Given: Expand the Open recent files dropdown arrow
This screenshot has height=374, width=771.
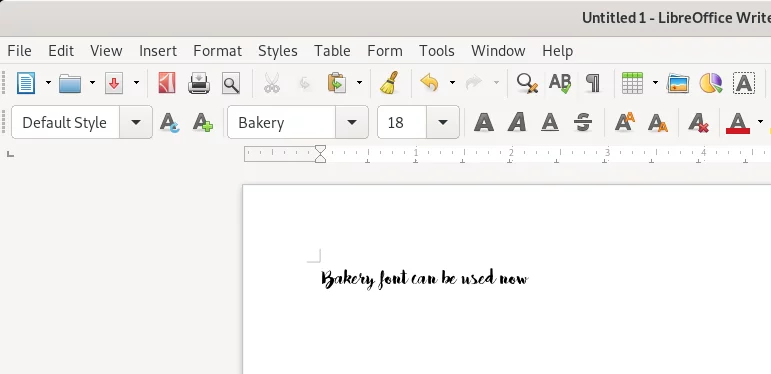Looking at the screenshot, I should (x=92, y=83).
